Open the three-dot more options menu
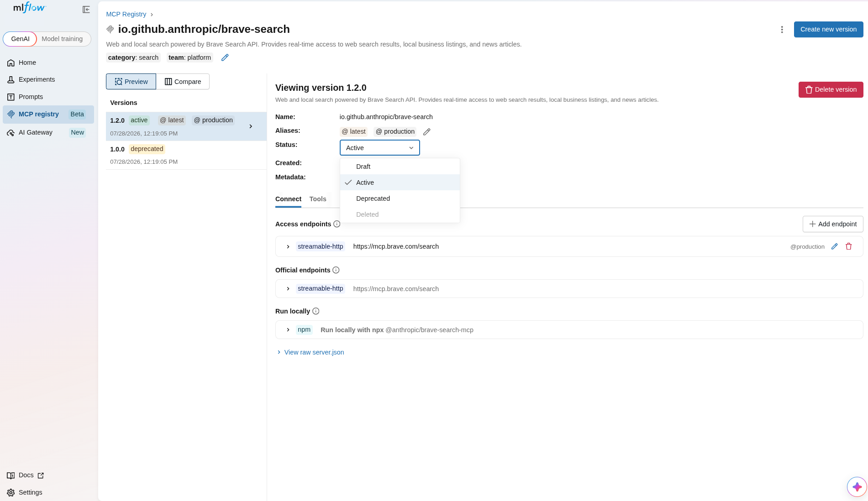Screen dimensions: 868x501 point(782,30)
